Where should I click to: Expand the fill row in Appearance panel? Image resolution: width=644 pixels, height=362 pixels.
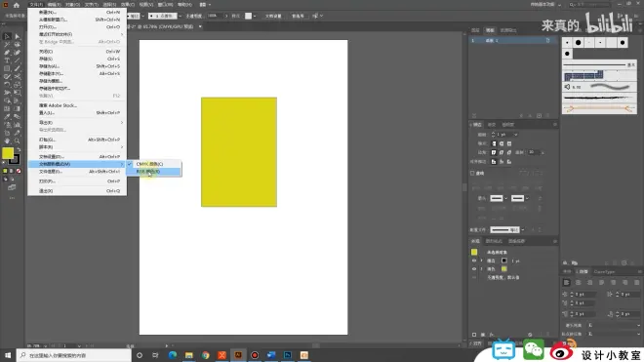(482, 269)
